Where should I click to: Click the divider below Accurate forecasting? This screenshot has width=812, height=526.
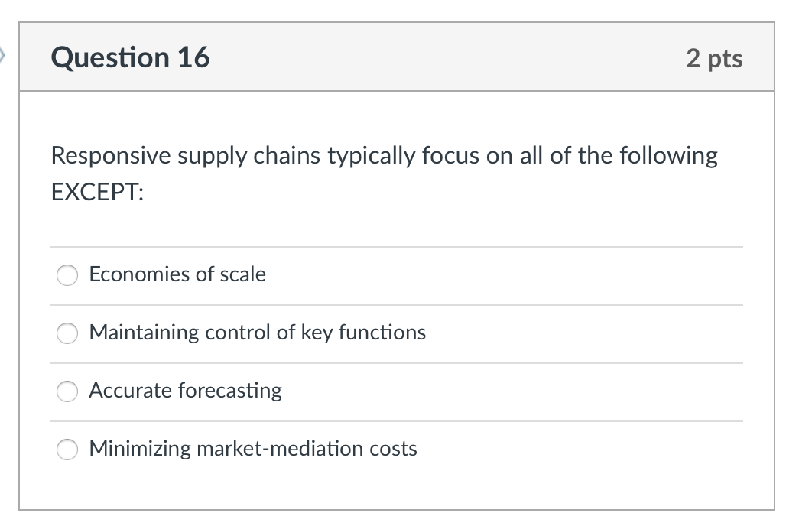coord(396,420)
